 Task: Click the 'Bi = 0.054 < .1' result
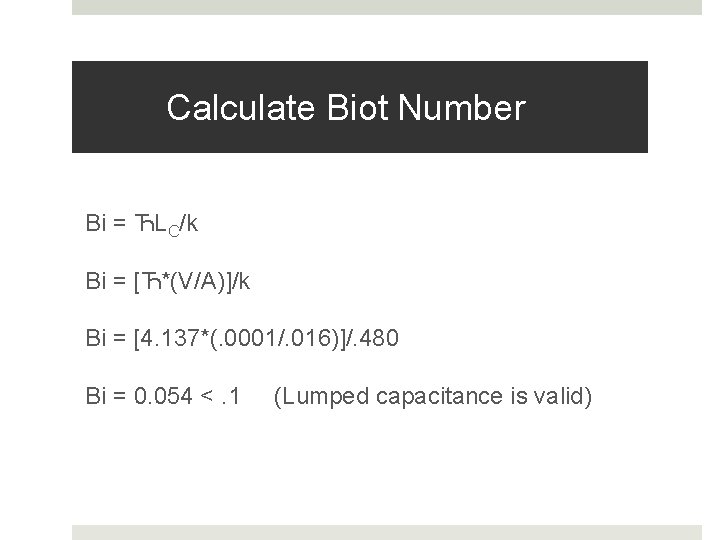[x=164, y=397]
